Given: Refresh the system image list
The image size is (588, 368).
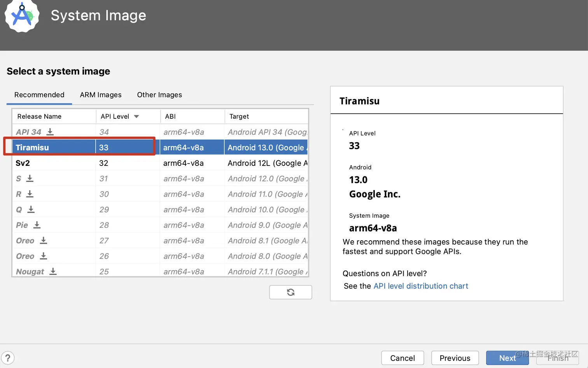Looking at the screenshot, I should (x=290, y=292).
